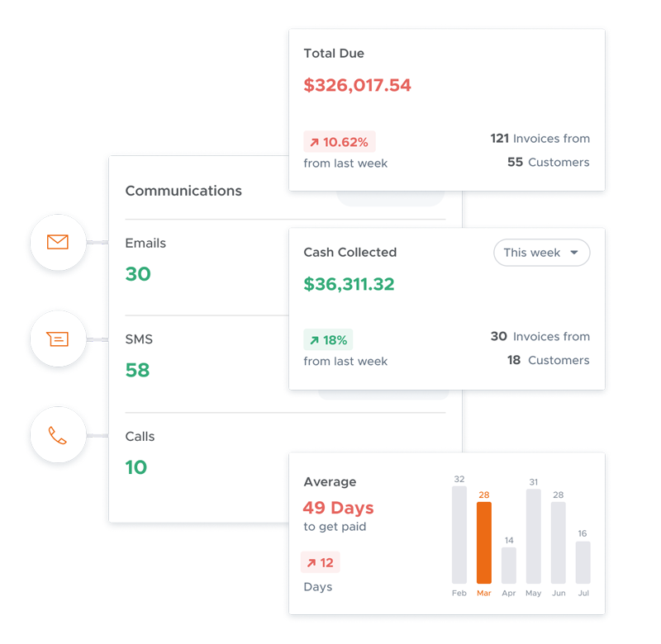Expand the Communications panel
The image size is (661, 644).
coord(183,191)
